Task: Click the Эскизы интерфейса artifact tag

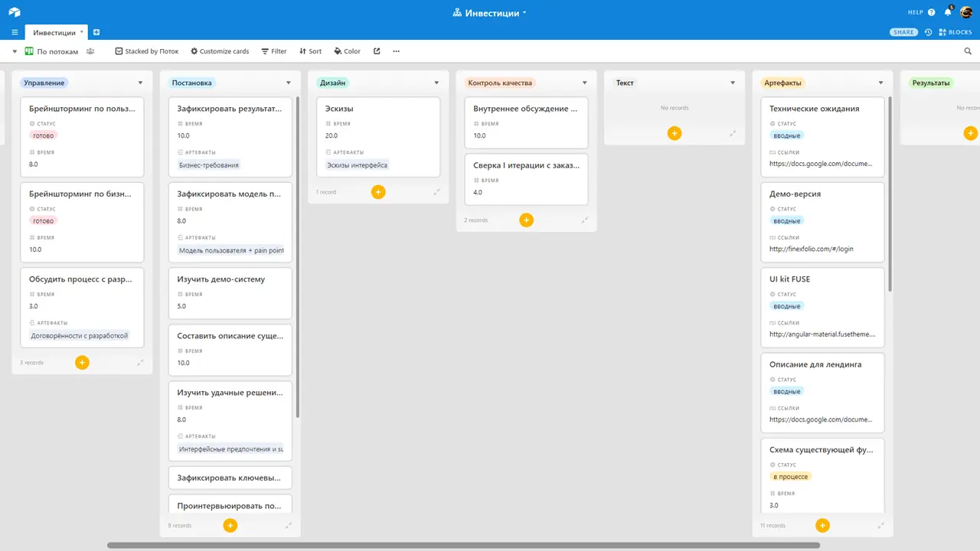Action: [x=357, y=165]
